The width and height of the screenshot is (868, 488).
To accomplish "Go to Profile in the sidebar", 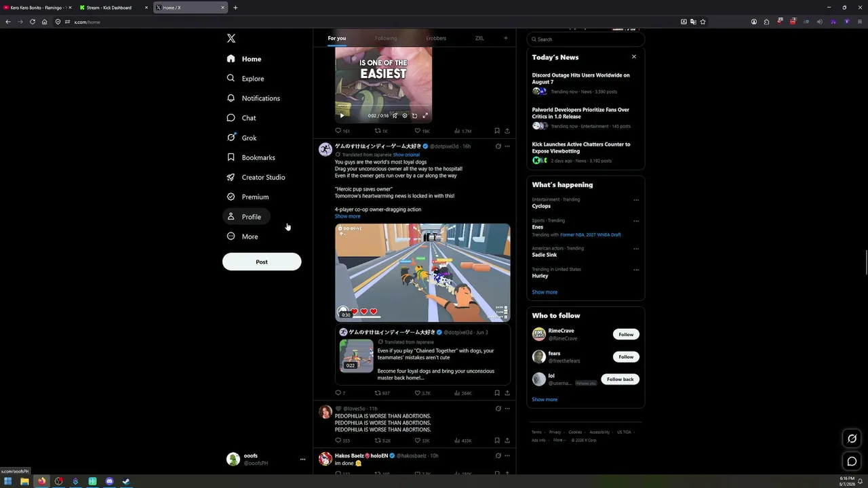I will click(245, 217).
